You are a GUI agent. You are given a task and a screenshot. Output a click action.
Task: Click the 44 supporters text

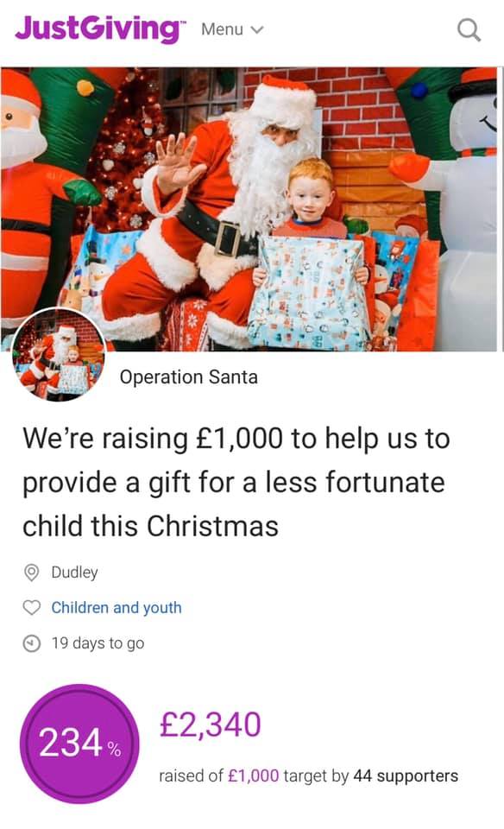(406, 776)
